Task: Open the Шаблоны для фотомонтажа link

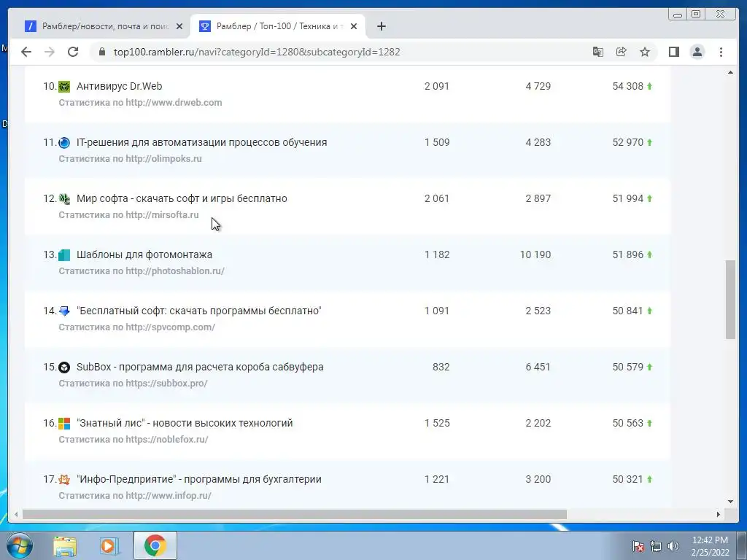Action: (x=144, y=254)
